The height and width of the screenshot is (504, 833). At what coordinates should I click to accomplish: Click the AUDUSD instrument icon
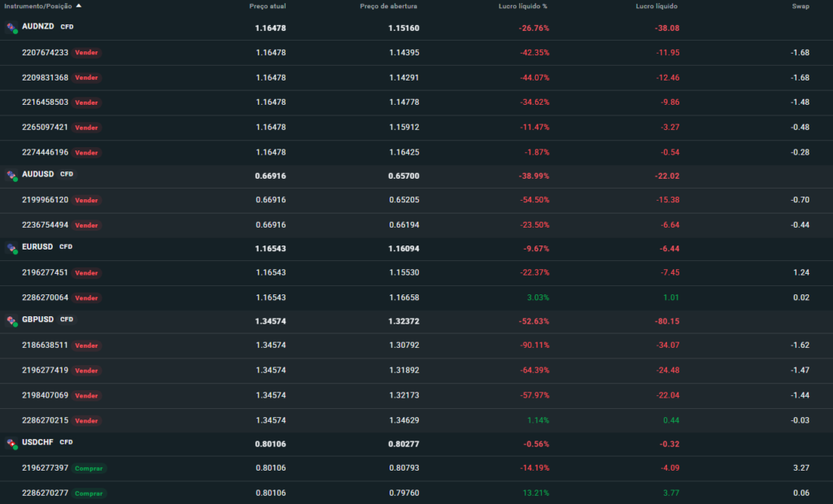[x=11, y=175]
